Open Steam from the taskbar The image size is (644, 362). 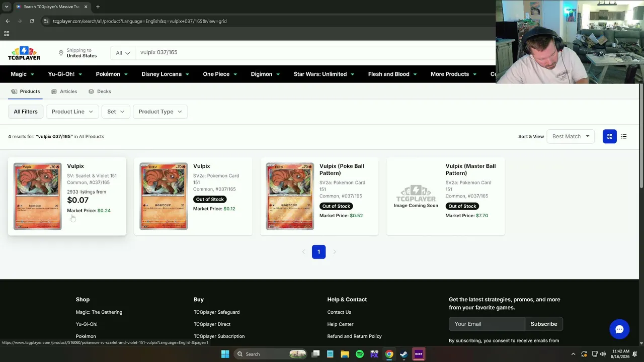pos(404,354)
